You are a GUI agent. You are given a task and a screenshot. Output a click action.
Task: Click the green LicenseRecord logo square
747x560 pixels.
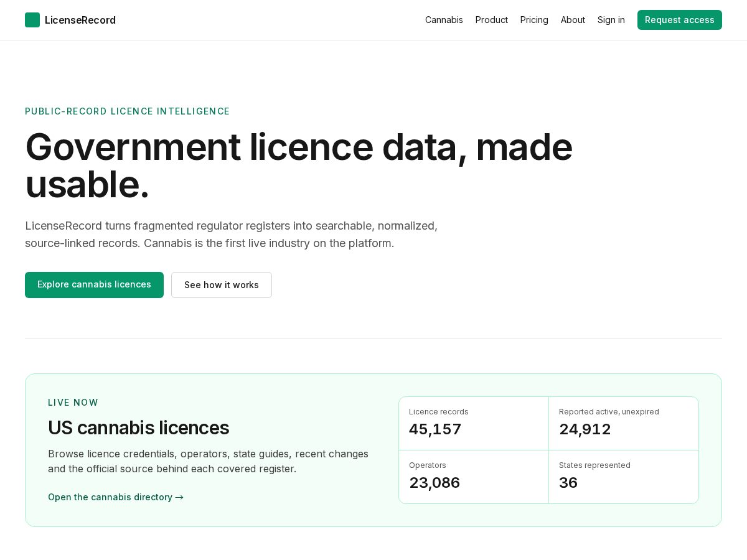[x=32, y=20]
